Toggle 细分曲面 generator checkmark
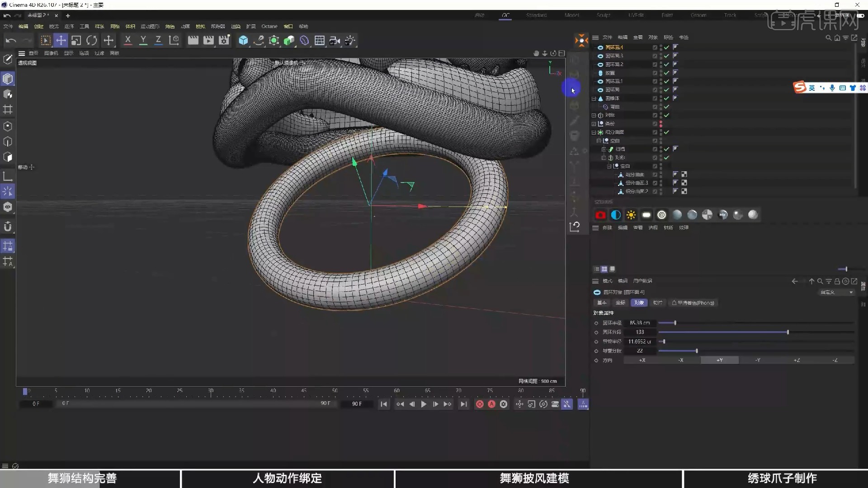 coord(666,132)
